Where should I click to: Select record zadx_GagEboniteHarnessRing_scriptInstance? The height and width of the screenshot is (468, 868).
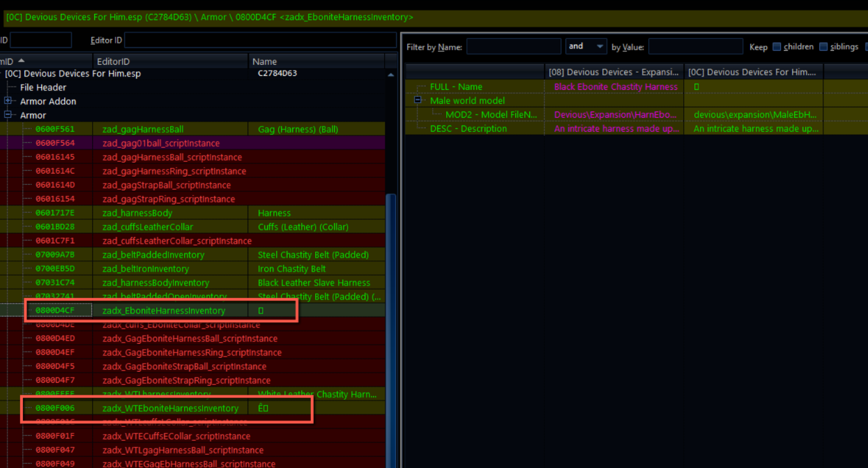coord(192,352)
